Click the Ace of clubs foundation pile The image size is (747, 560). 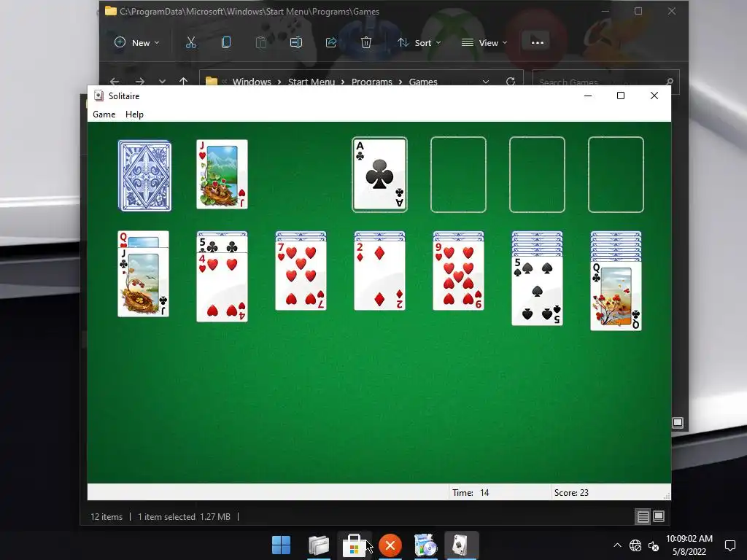379,174
